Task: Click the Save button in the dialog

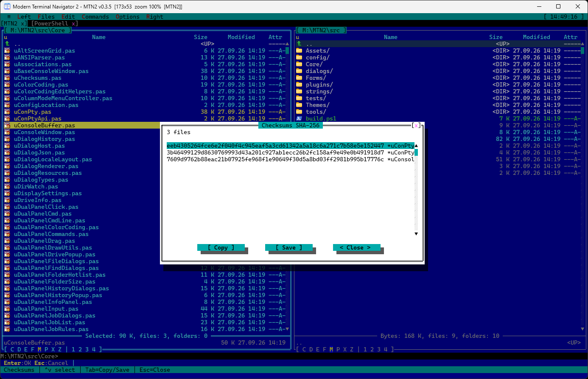Action: pos(289,247)
